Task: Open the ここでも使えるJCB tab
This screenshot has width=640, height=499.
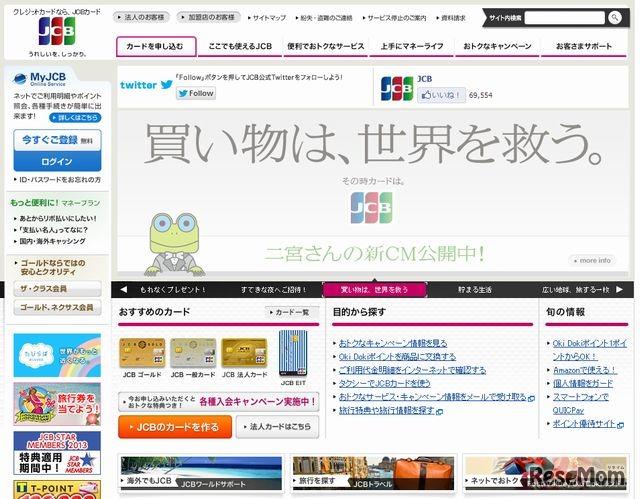Action: point(240,46)
